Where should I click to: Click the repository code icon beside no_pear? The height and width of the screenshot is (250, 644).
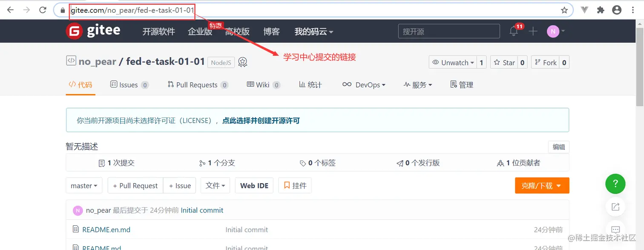[x=71, y=61]
